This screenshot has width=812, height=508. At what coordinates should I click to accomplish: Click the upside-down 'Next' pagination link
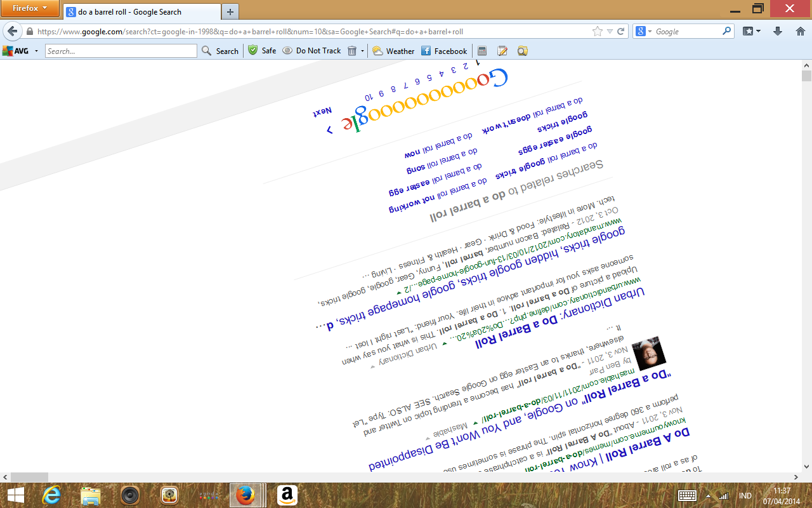click(x=322, y=112)
